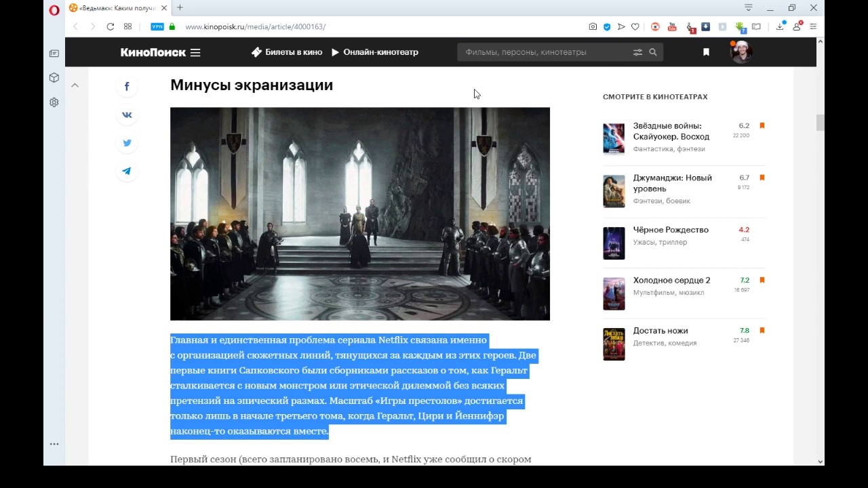The width and height of the screenshot is (868, 488).
Task: Share article on VK
Action: coord(127,115)
